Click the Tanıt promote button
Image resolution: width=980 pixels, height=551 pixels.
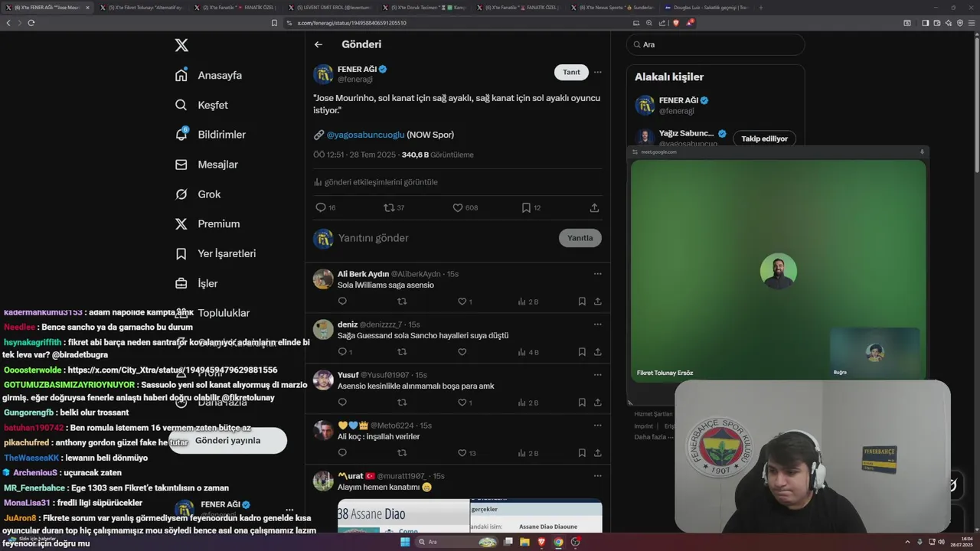tap(571, 72)
